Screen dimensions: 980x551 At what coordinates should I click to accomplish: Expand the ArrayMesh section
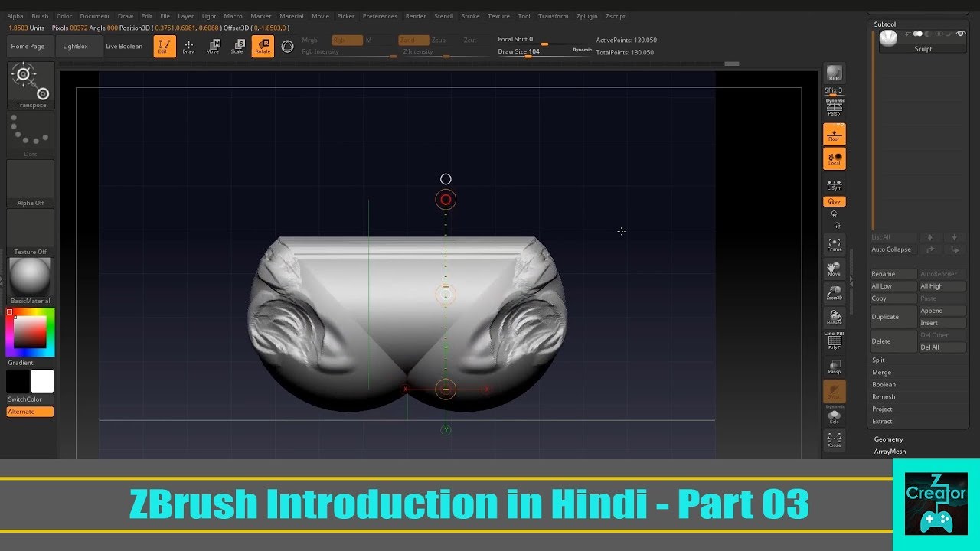click(x=890, y=452)
